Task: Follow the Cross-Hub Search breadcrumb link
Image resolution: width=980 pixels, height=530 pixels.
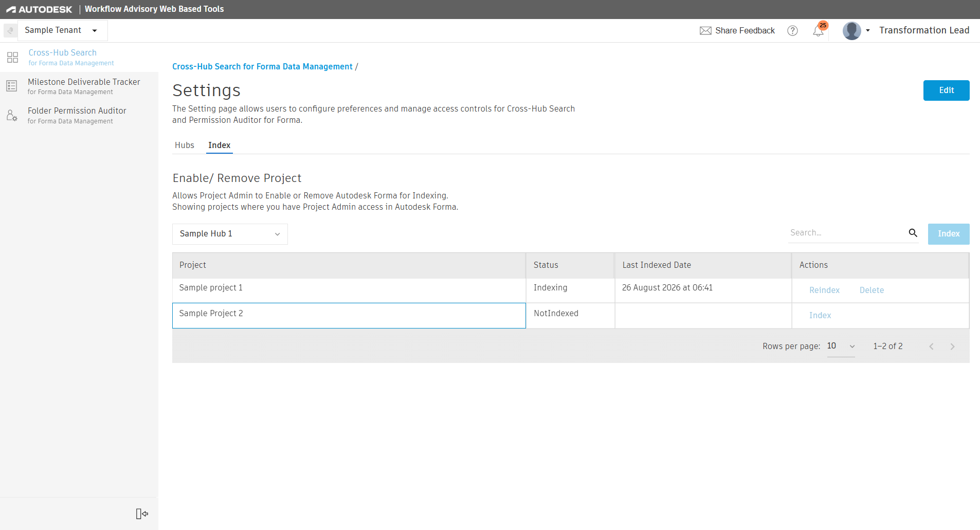Action: point(262,67)
